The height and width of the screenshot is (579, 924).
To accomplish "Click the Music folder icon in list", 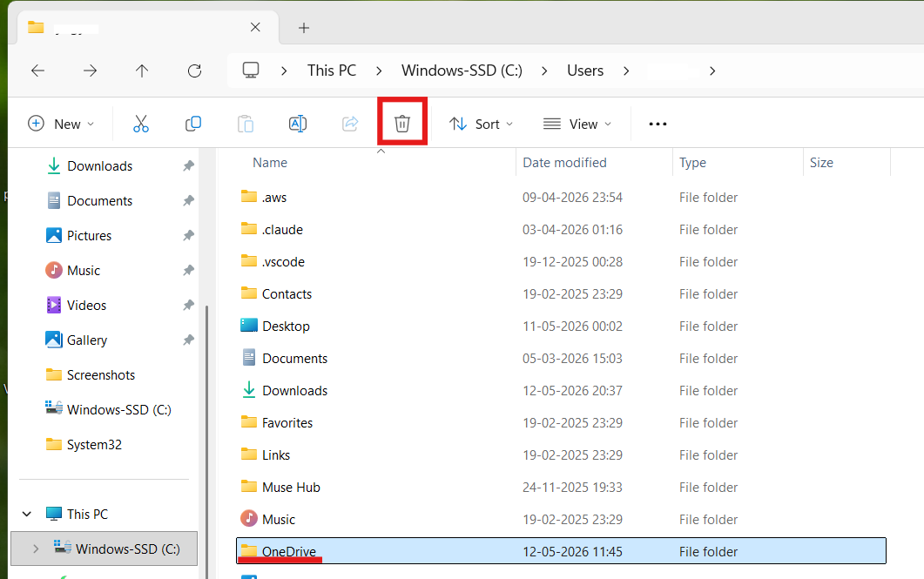I will (249, 518).
